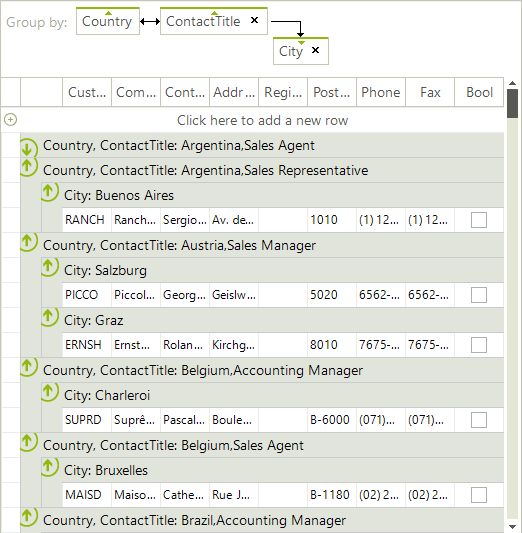Image resolution: width=522 pixels, height=533 pixels.
Task: Click the Pascal... contact name cell
Action: pyautogui.click(x=185, y=420)
